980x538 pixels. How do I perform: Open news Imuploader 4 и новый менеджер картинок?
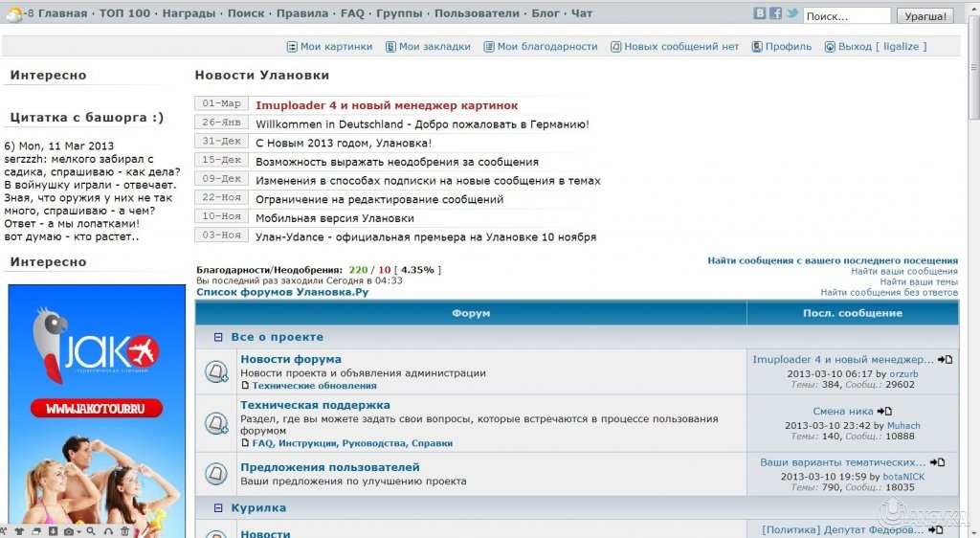click(x=387, y=105)
